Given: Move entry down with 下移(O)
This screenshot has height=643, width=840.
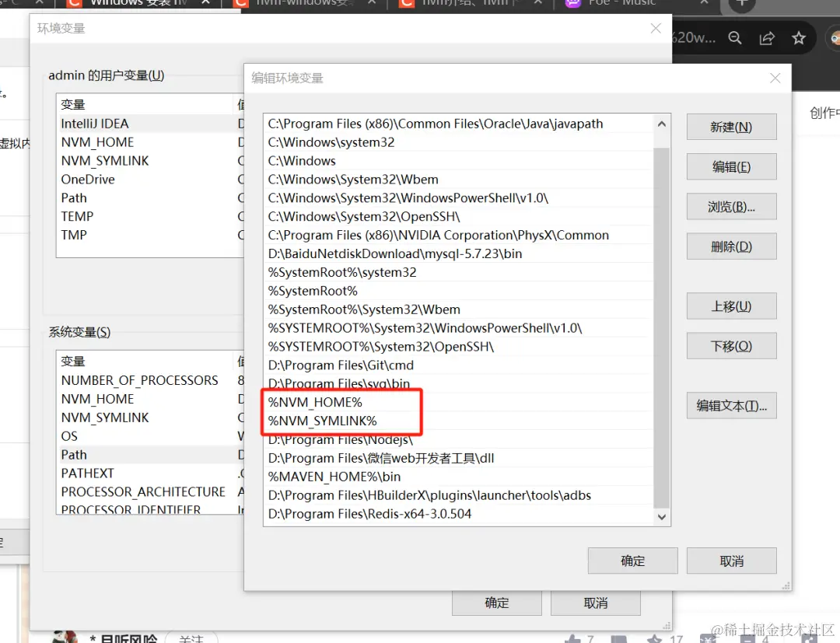Looking at the screenshot, I should point(731,346).
